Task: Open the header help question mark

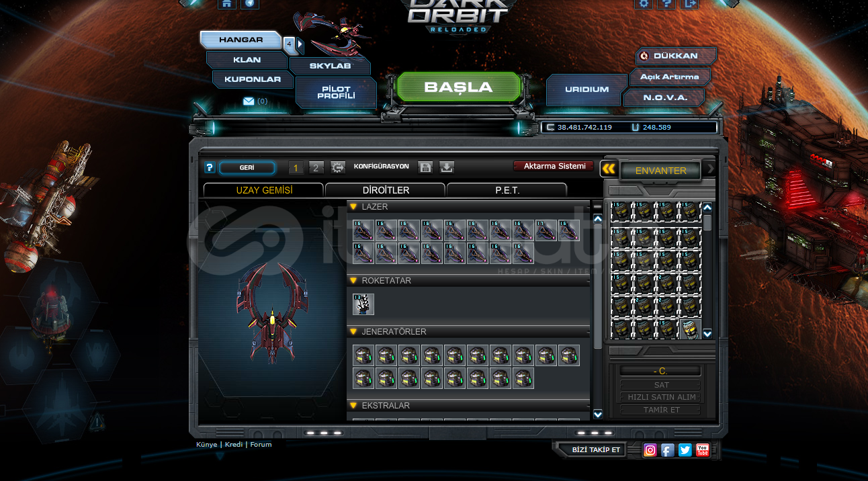Action: pyautogui.click(x=666, y=3)
